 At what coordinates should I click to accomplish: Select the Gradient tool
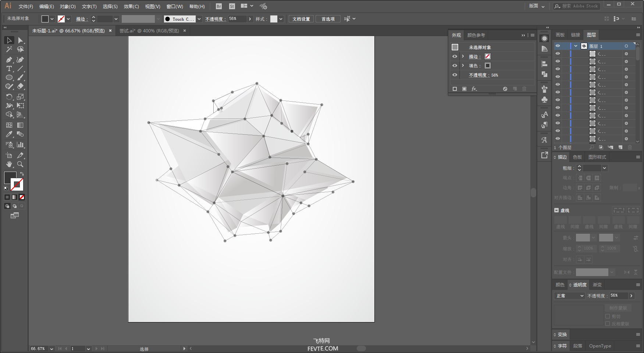pyautogui.click(x=21, y=126)
